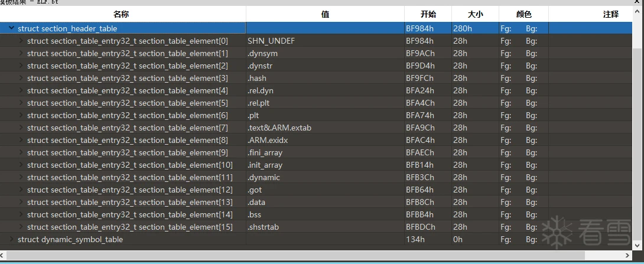The width and height of the screenshot is (644, 264).
Task: Expand section_table_element[3] row
Action: click(x=21, y=78)
